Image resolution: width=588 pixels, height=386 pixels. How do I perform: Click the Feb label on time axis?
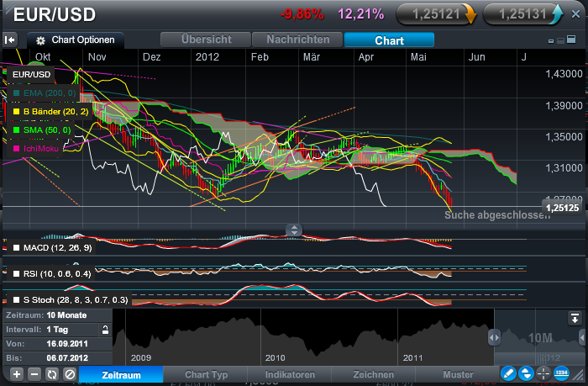pyautogui.click(x=260, y=57)
